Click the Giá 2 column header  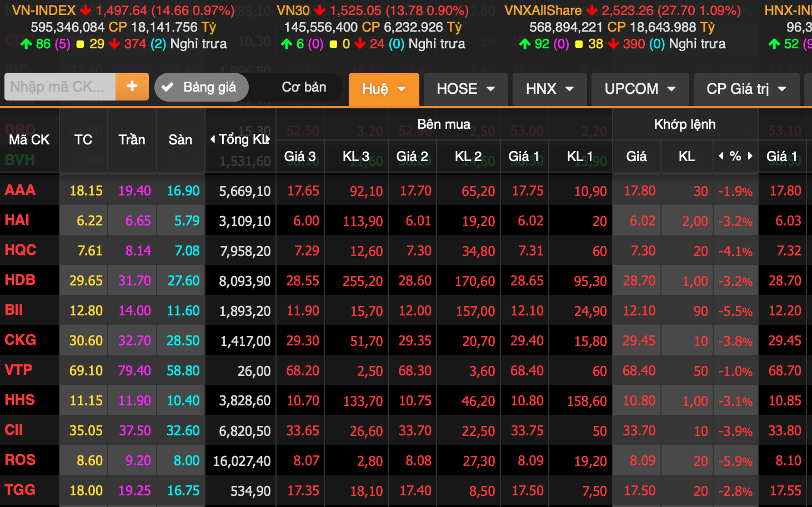(x=412, y=157)
